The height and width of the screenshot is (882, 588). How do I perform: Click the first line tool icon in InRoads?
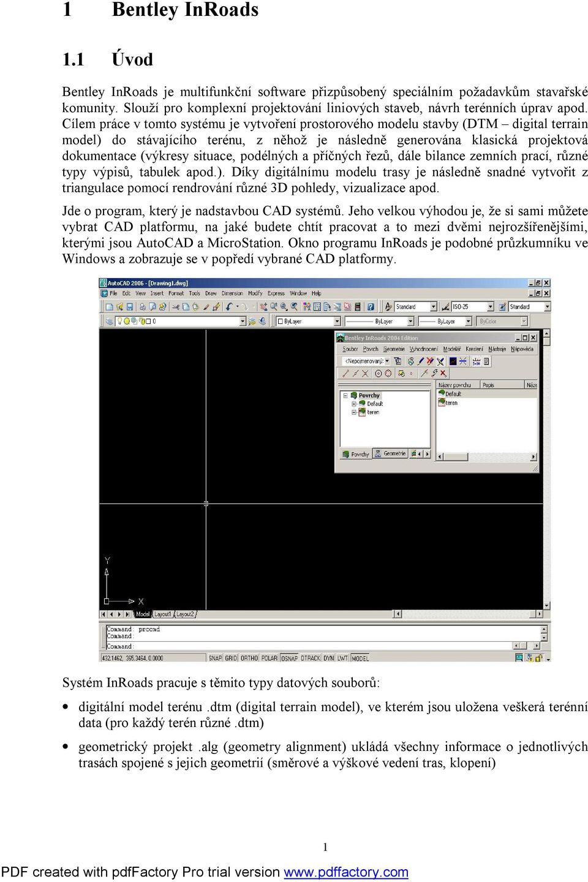tap(345, 374)
